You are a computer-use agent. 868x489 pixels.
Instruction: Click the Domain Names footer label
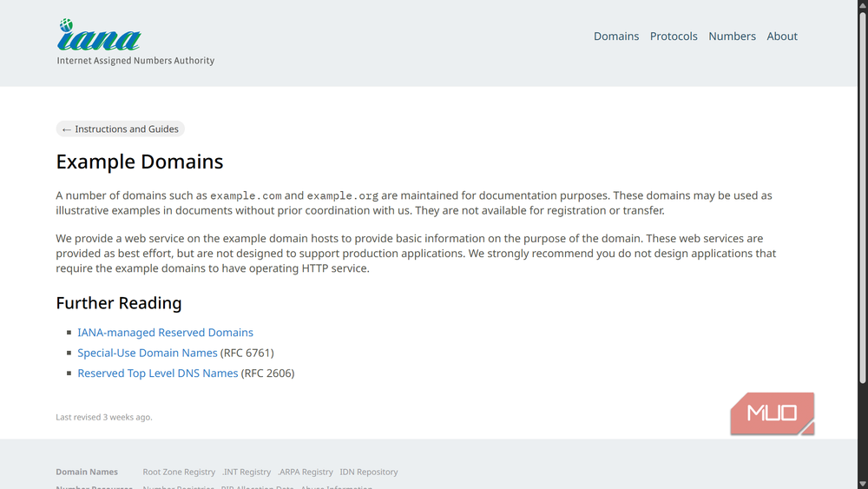point(87,472)
